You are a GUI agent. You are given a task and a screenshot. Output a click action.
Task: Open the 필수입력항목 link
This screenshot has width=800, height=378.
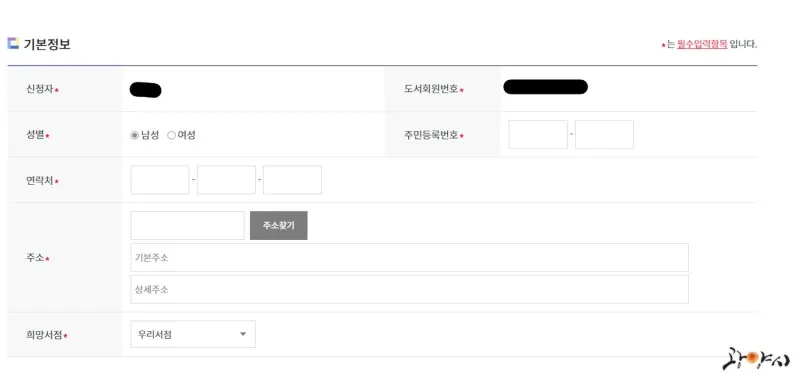point(702,44)
